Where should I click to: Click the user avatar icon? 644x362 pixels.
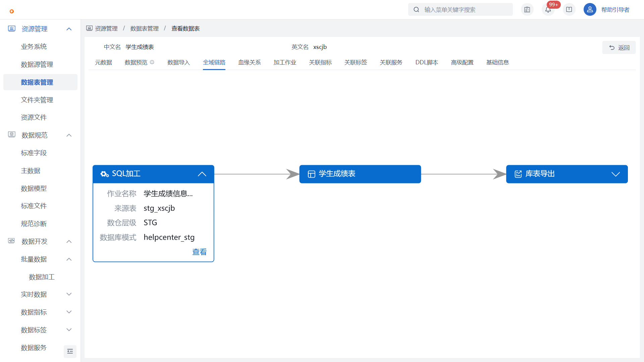pyautogui.click(x=590, y=10)
